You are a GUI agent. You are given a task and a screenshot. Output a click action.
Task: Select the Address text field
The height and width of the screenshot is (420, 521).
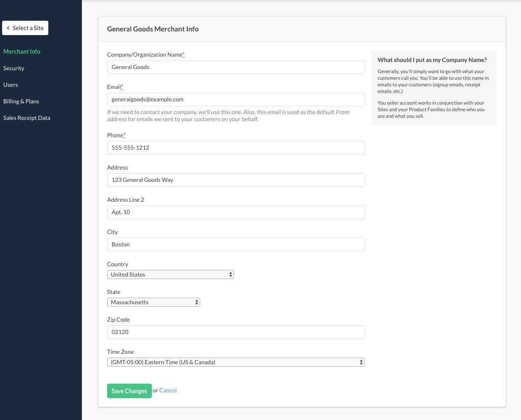pos(236,180)
